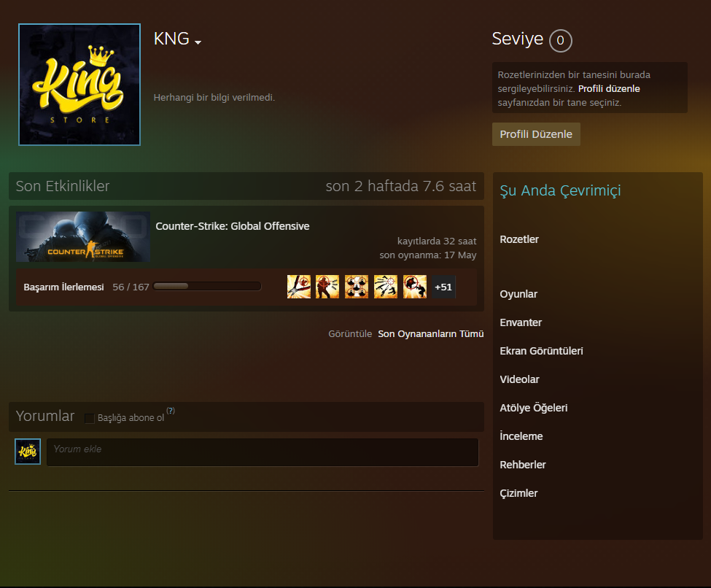
Task: Focus the Yorum ekle comment field
Action: pos(263,452)
